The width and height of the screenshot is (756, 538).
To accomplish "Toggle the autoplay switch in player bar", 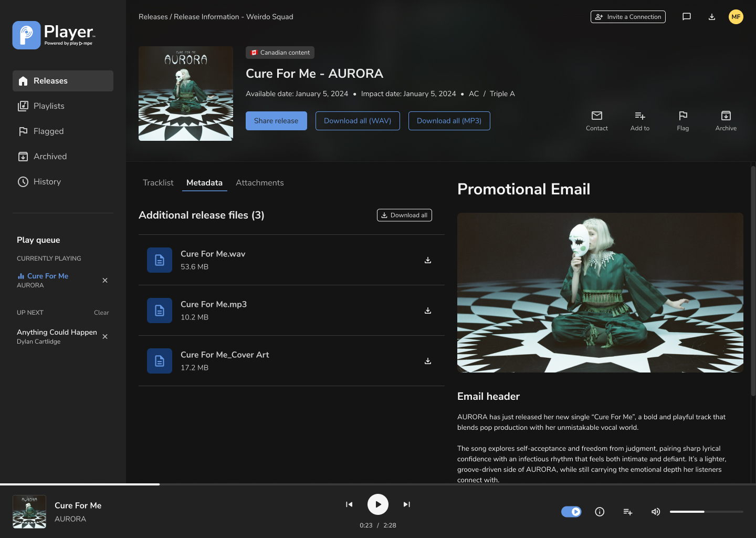I will [571, 512].
